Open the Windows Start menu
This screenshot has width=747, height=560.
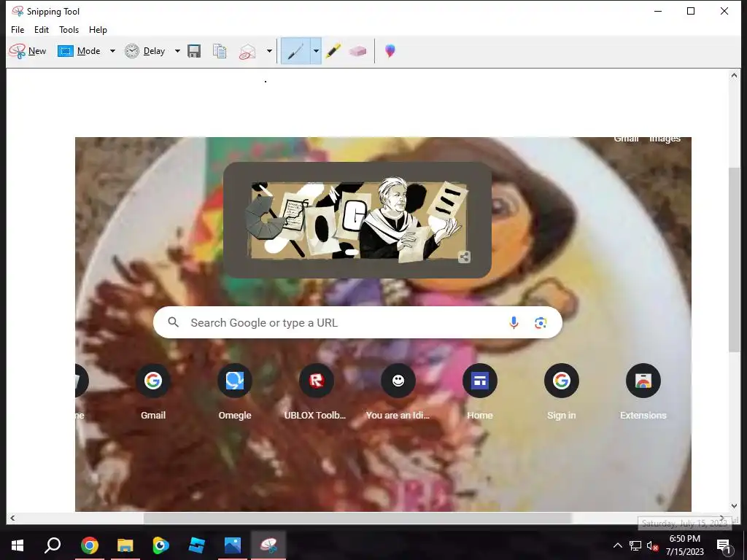pyautogui.click(x=18, y=545)
